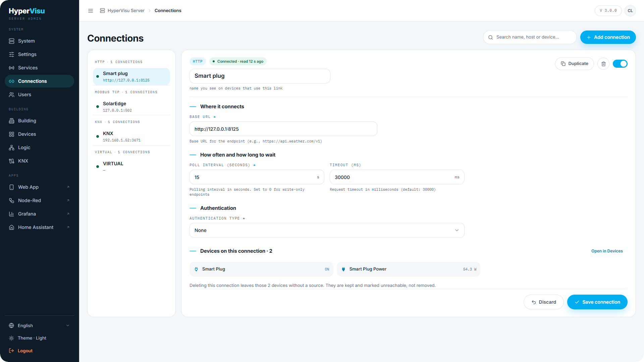
Task: Click the Logout icon
Action: tap(11, 351)
